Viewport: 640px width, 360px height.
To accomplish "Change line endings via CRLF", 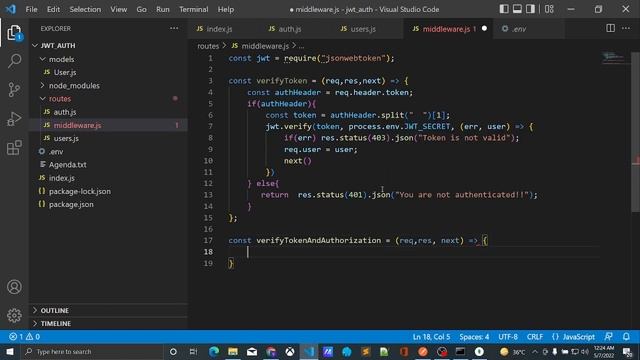I will [x=535, y=337].
